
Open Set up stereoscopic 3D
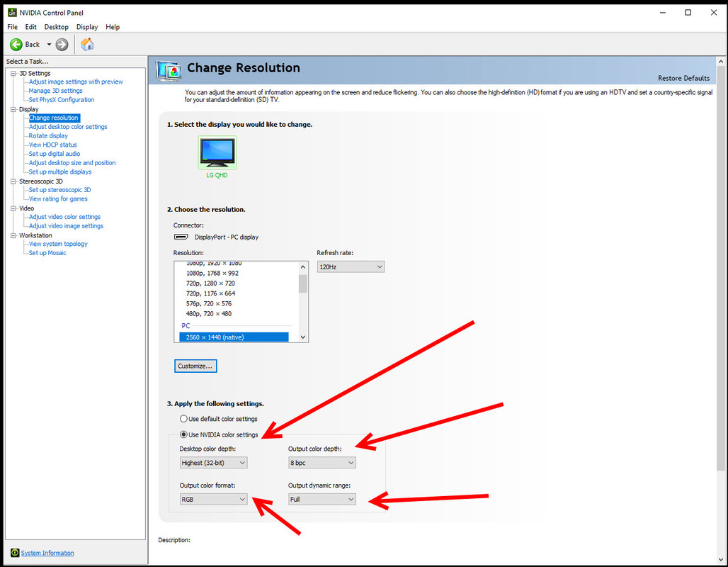tap(59, 190)
